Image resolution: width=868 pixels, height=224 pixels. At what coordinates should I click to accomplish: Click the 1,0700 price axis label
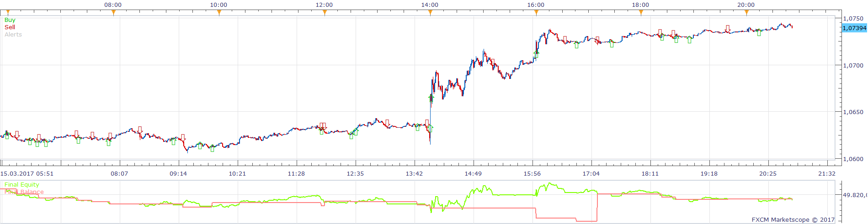tap(853, 66)
